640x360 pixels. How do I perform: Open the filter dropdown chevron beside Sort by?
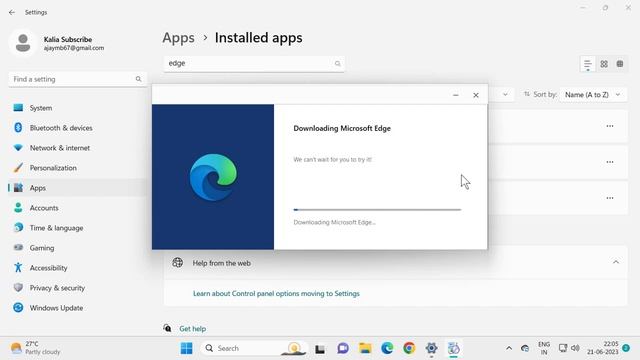click(505, 95)
